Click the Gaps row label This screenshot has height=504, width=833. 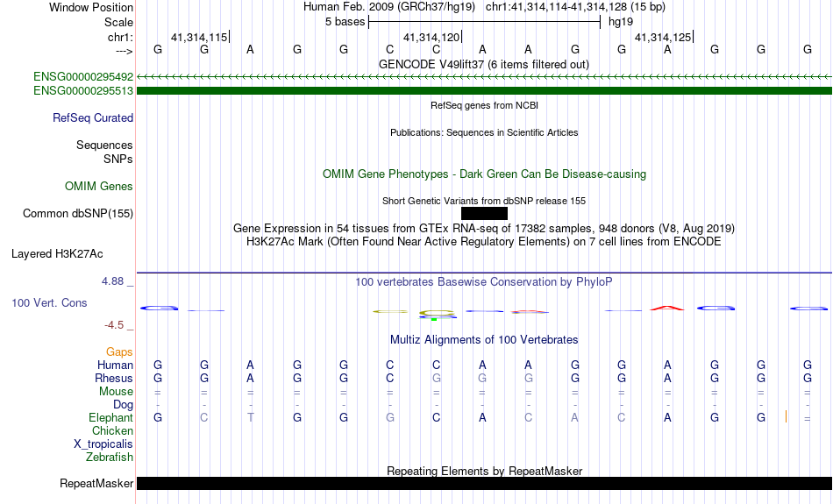tap(119, 352)
